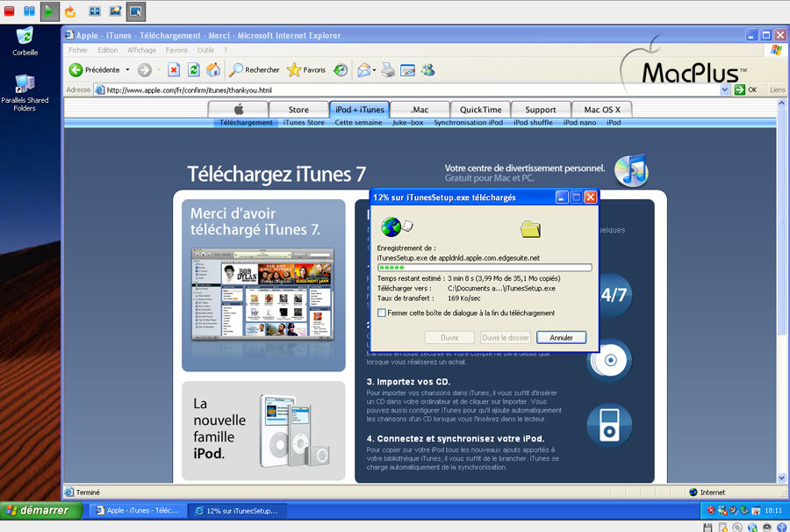
Task: Switch to iTunesSetup download taskbar button
Action: pyautogui.click(x=237, y=510)
